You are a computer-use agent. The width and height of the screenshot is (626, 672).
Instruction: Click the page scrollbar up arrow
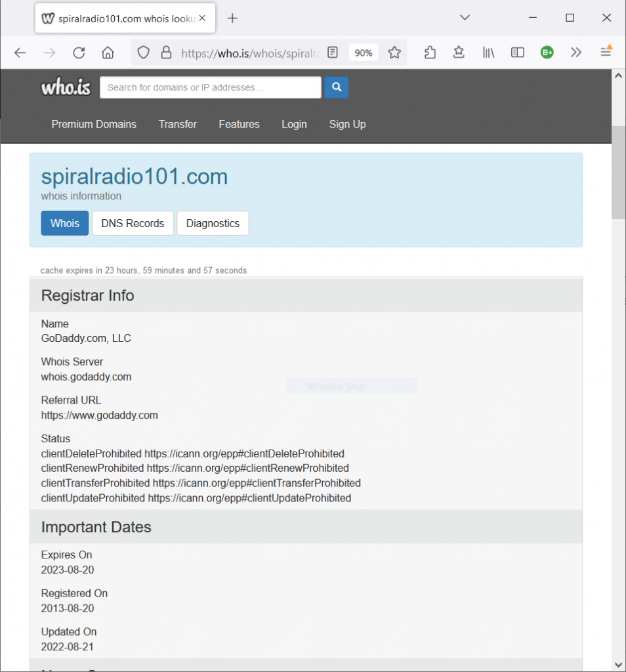tap(618, 76)
